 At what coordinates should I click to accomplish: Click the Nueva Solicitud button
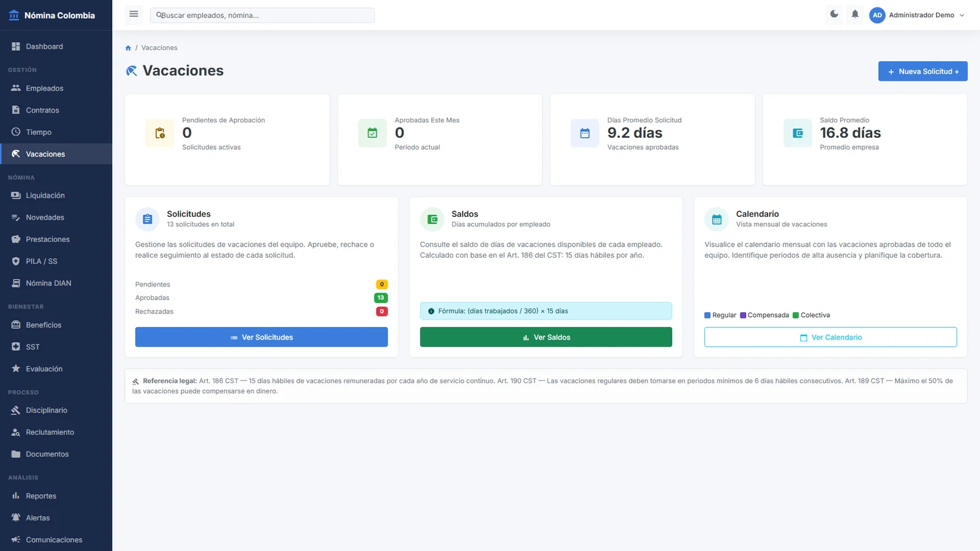click(x=922, y=71)
